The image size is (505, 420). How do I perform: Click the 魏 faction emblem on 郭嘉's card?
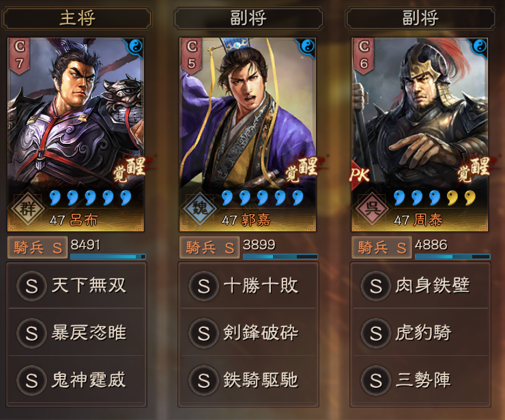pos(200,208)
